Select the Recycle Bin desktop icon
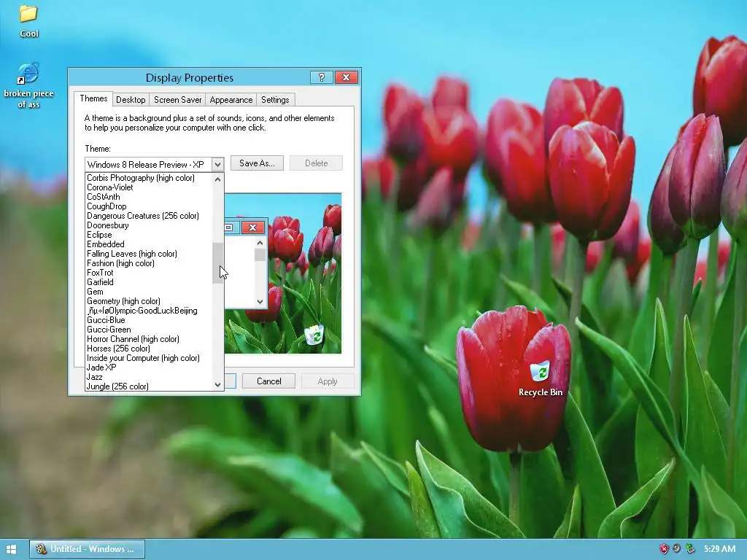This screenshot has width=747, height=560. [541, 379]
